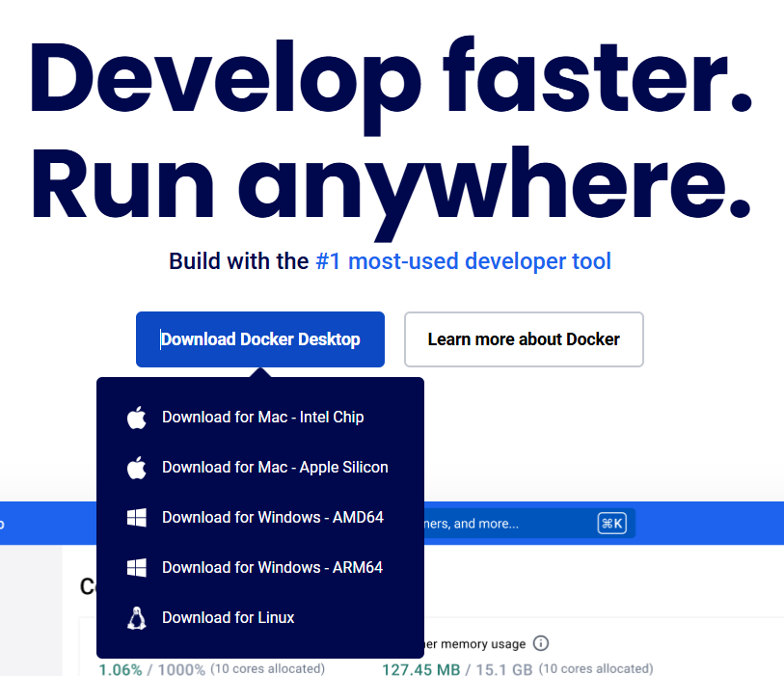Screen dimensions: 784x676
Task: Click Apple icon beside Mac Intel Chip
Action: tap(137, 417)
